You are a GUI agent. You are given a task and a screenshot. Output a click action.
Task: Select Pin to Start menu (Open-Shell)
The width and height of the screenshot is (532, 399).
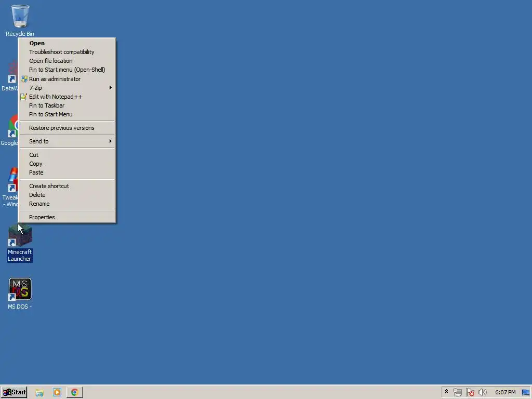pyautogui.click(x=67, y=70)
